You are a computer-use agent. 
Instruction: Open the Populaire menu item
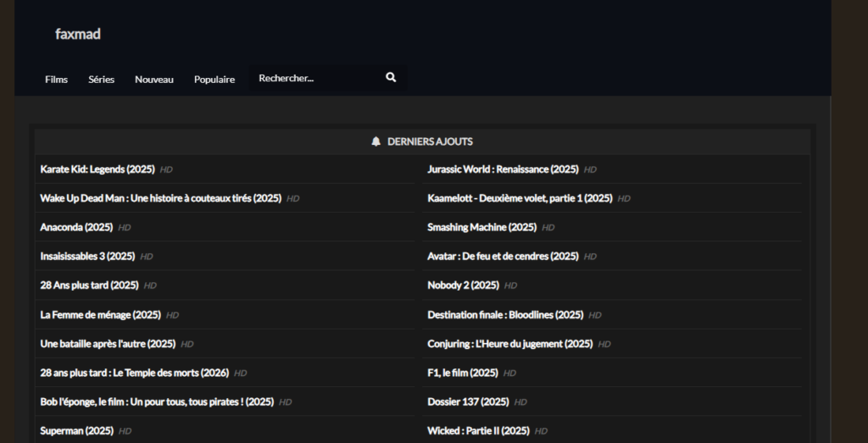214,80
